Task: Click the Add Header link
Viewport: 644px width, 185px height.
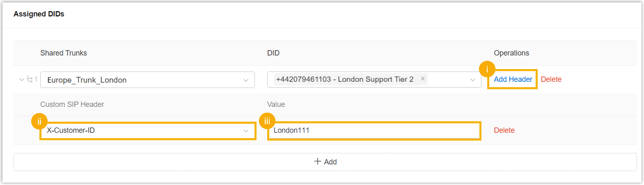Action: coord(513,79)
